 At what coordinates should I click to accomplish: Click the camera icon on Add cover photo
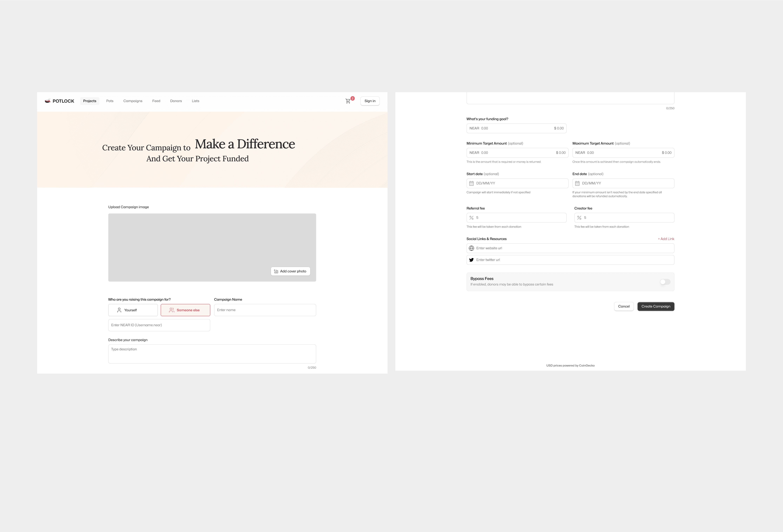tap(276, 271)
